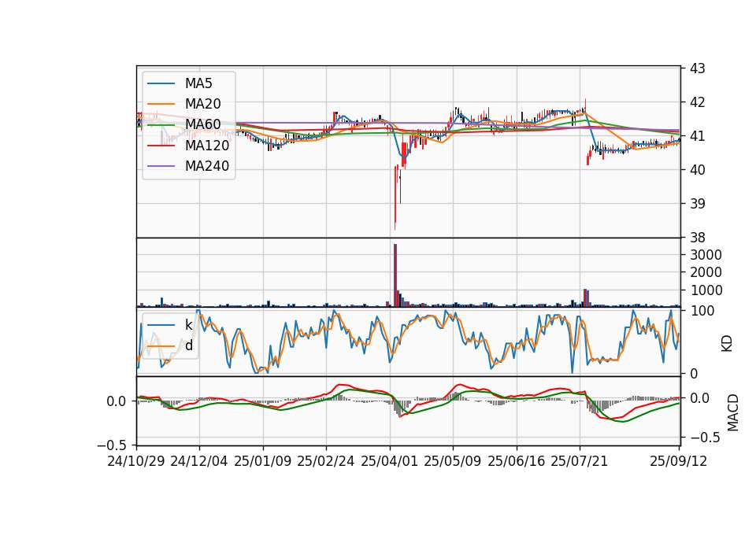
Task: Click the MA5 legend label
Action: pyautogui.click(x=198, y=83)
